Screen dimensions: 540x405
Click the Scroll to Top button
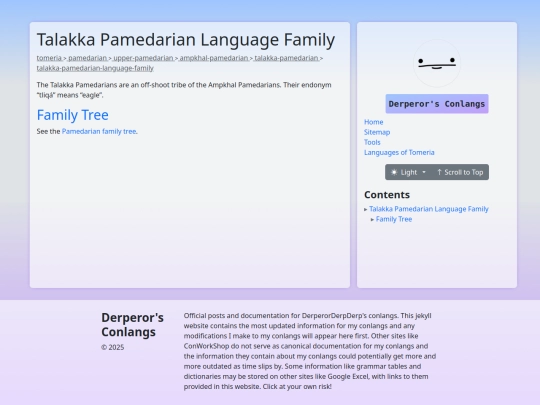(x=460, y=172)
